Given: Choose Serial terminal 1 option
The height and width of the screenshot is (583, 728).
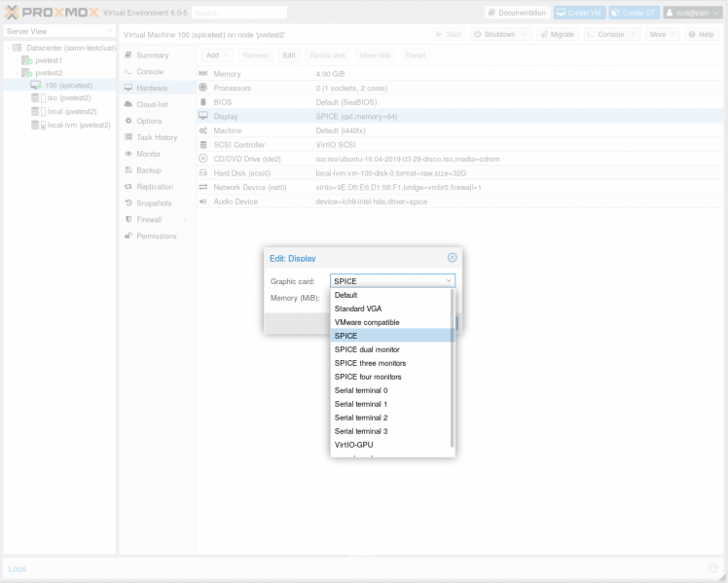Looking at the screenshot, I should click(391, 403).
